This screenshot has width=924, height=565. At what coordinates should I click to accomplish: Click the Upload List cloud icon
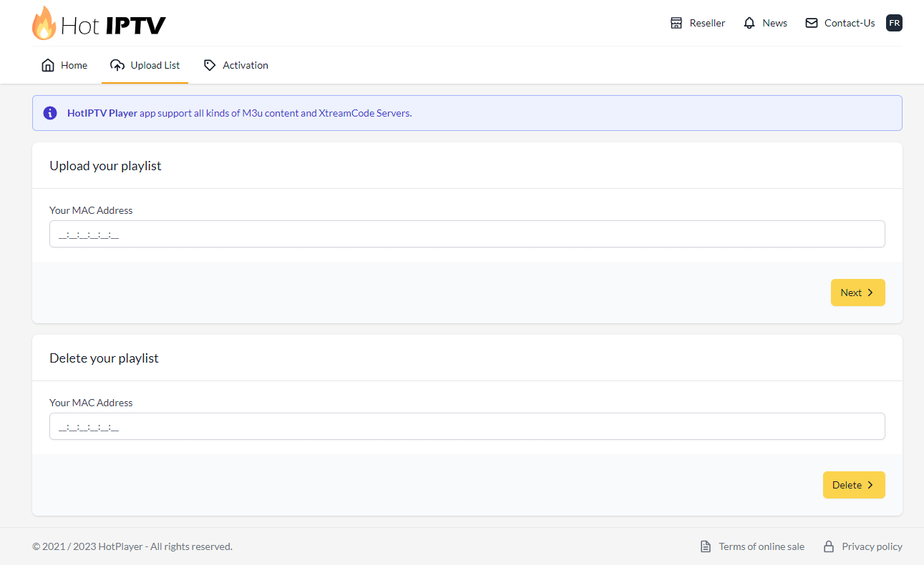click(x=117, y=65)
